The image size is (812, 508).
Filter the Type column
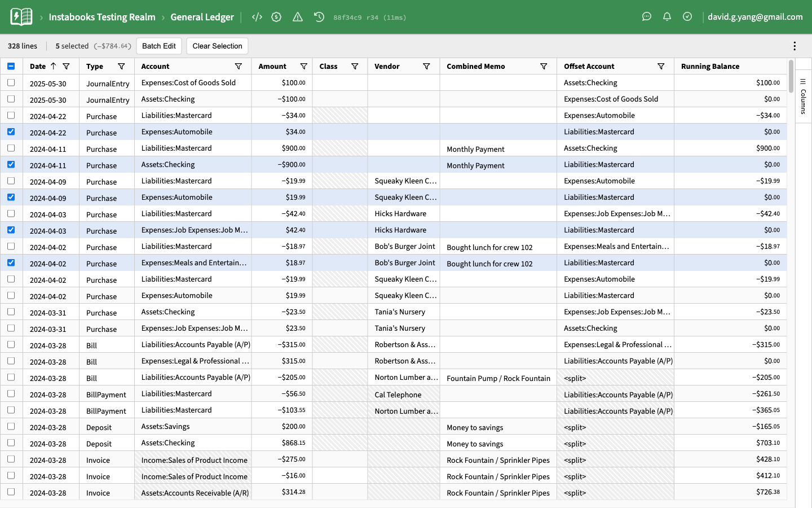(121, 66)
